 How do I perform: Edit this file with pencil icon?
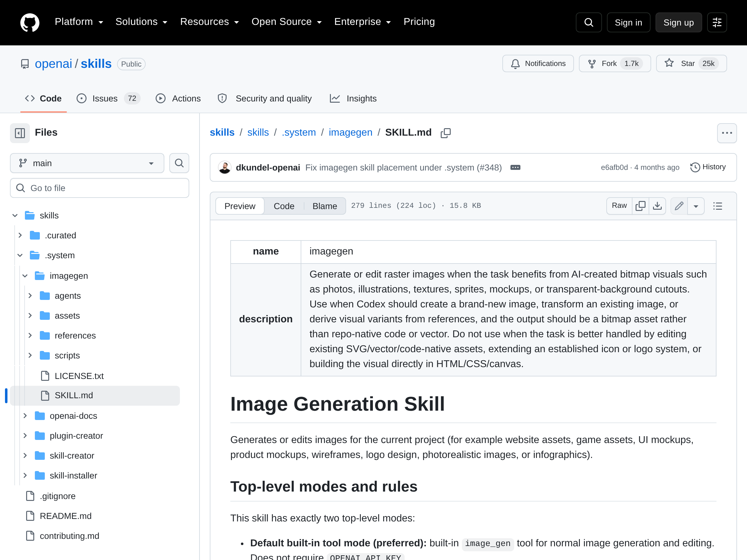679,206
